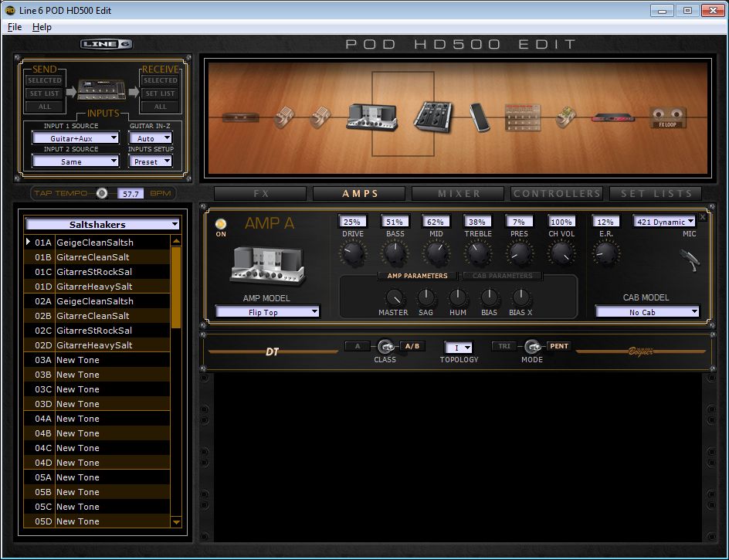
Task: Click the Line 6 logo
Action: (x=107, y=44)
